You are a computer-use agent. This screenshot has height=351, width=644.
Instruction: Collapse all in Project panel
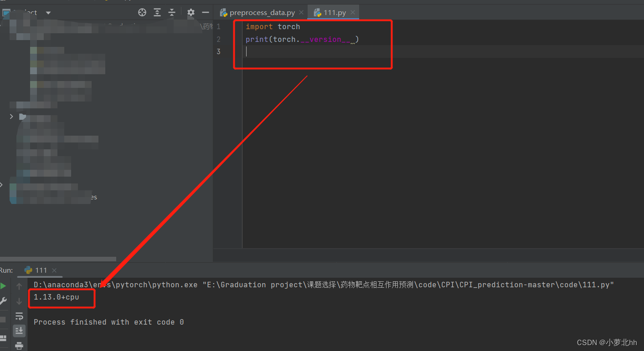pyautogui.click(x=172, y=13)
